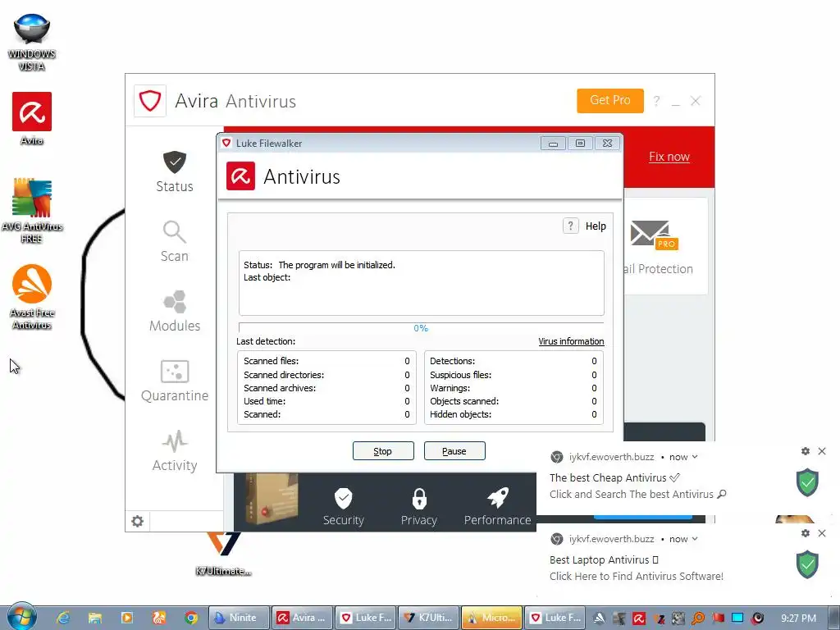Click the Pause scan button
The image size is (840, 630).
[x=454, y=451]
